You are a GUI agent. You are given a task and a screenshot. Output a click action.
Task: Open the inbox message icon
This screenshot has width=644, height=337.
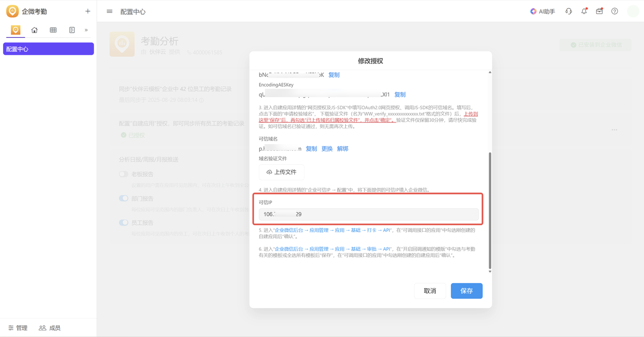pos(599,11)
